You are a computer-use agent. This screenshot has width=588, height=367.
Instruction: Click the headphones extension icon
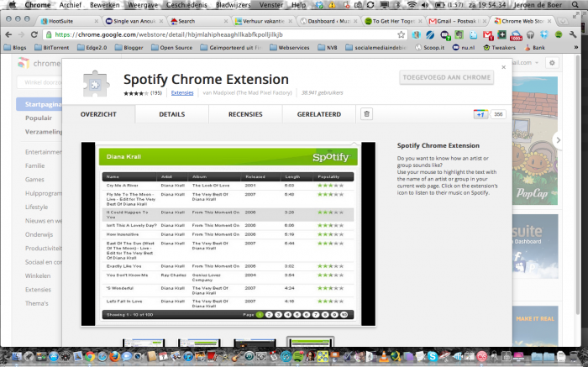coord(530,35)
